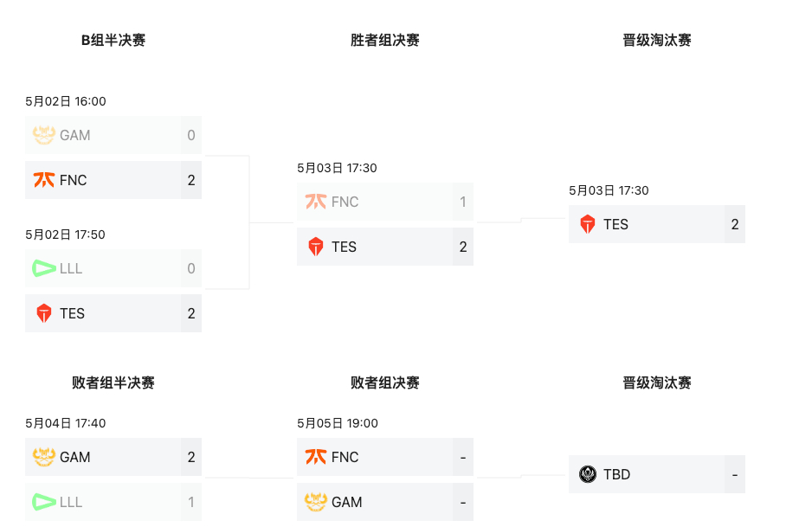Viewport: 812px width, 527px height.
Task: Select LLL row with score 1
Action: (113, 502)
